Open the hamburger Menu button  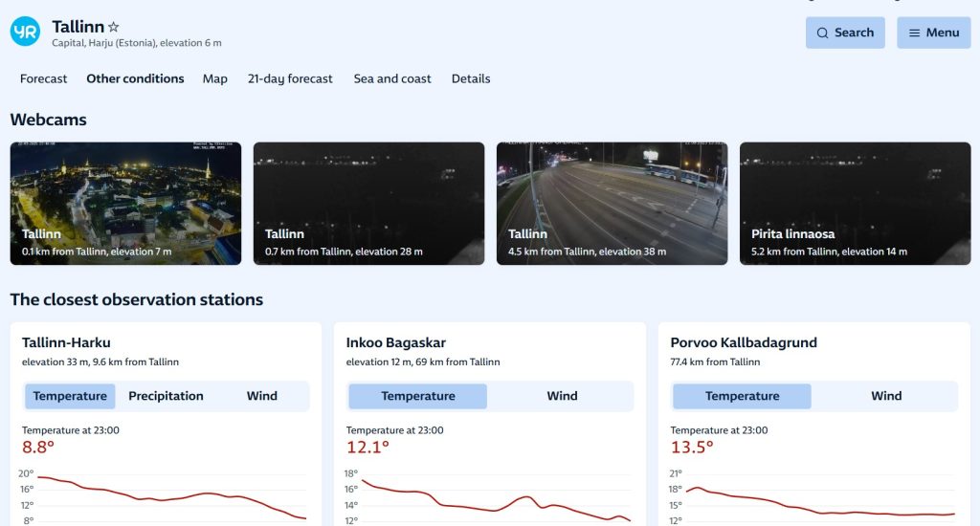tap(933, 33)
